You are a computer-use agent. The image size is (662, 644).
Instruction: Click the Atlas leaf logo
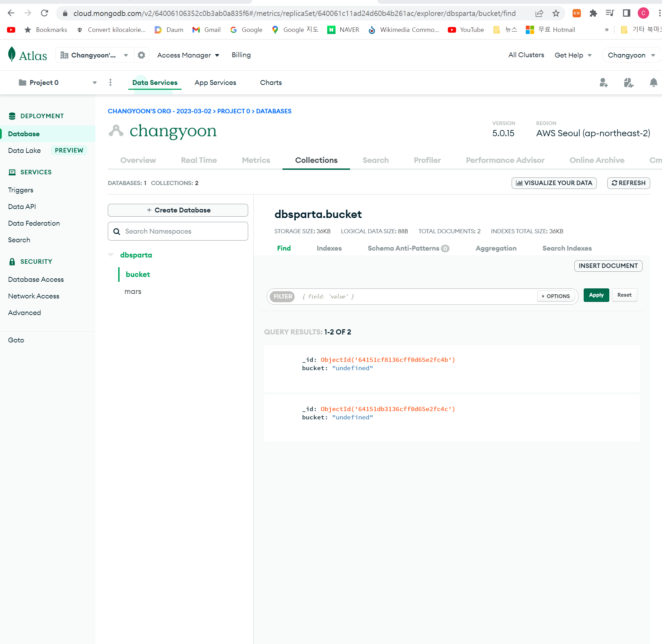pyautogui.click(x=12, y=55)
